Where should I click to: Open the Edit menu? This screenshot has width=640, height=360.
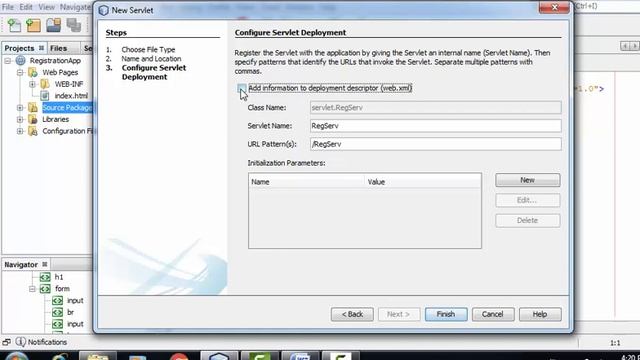[x=26, y=7]
